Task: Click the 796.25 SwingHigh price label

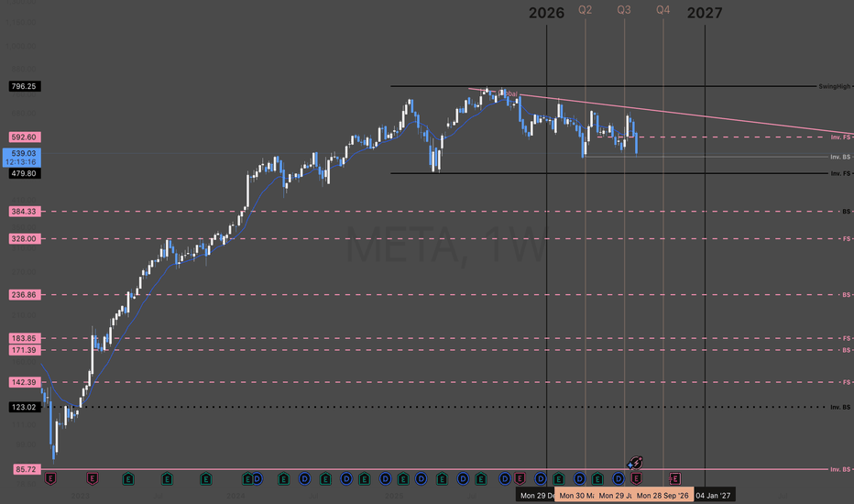Action: [x=25, y=86]
